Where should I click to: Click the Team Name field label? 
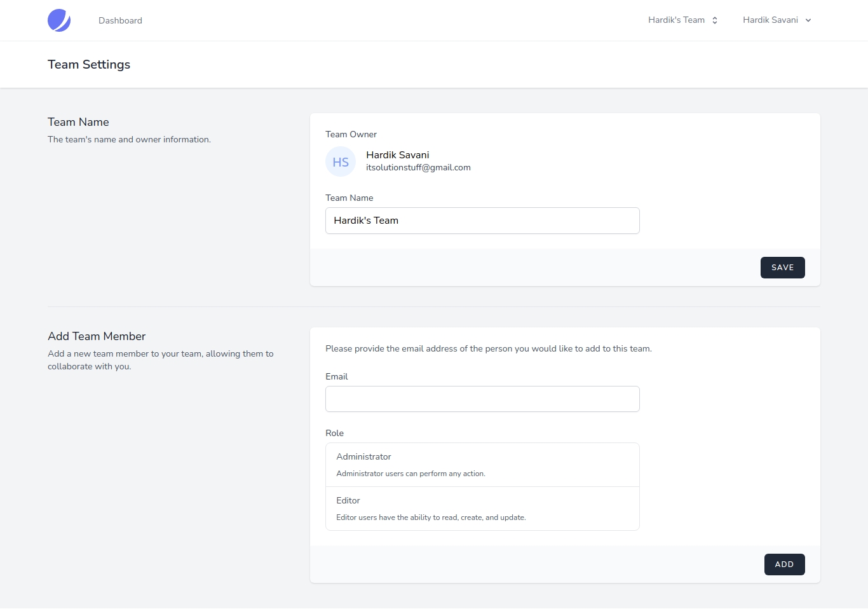coord(349,198)
